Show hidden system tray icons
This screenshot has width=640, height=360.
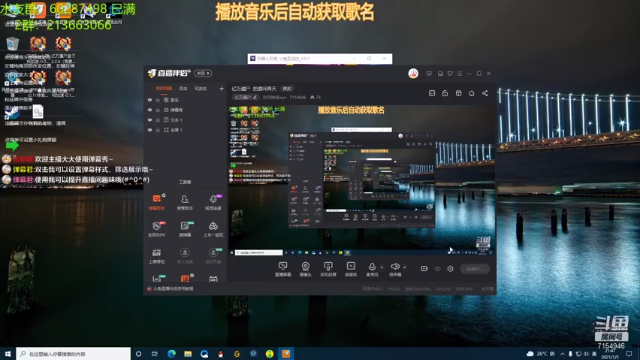pyautogui.click(x=562, y=353)
